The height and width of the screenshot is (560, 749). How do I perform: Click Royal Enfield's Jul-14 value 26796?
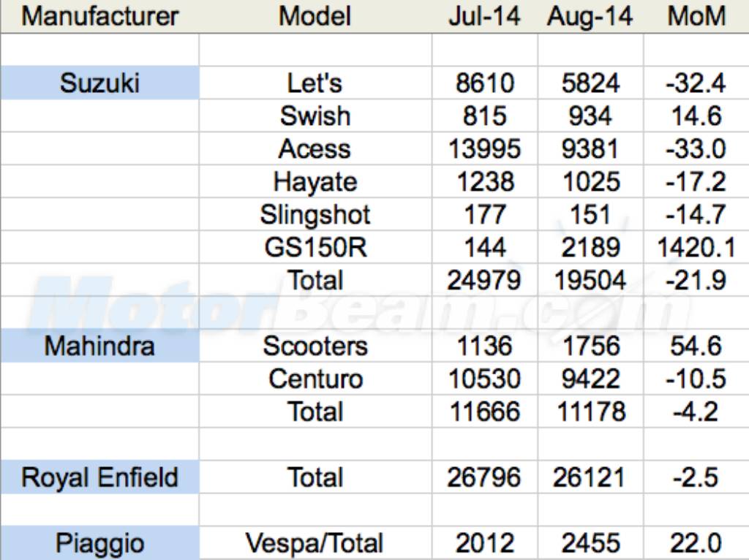click(x=484, y=478)
